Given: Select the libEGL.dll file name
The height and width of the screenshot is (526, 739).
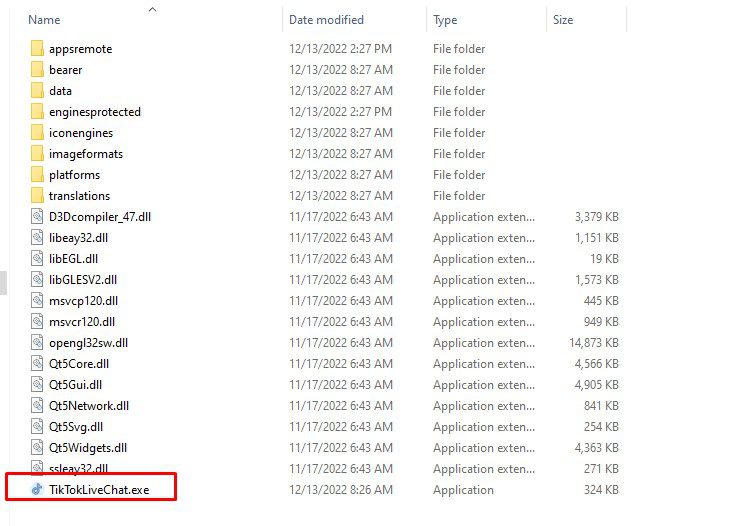Looking at the screenshot, I should point(74,259).
